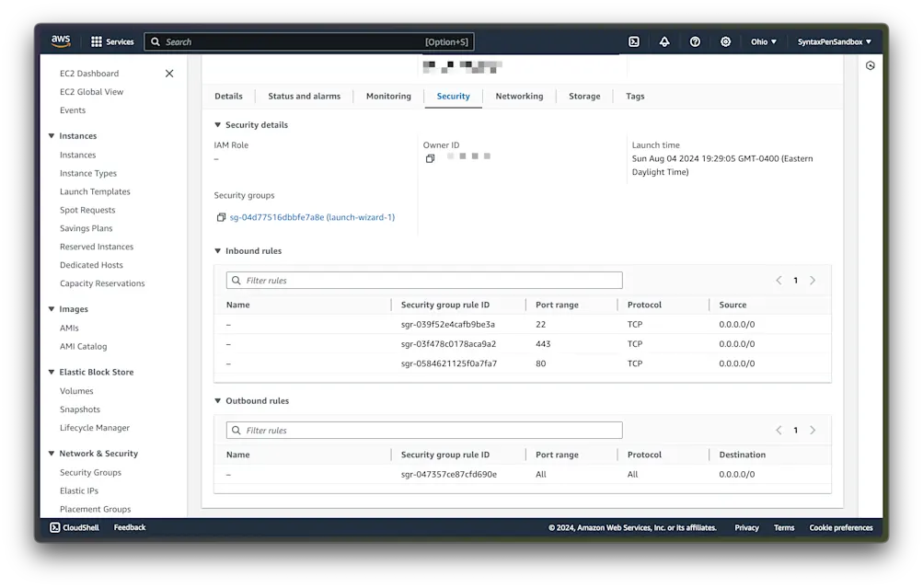Open the help question mark menu

coord(695,41)
